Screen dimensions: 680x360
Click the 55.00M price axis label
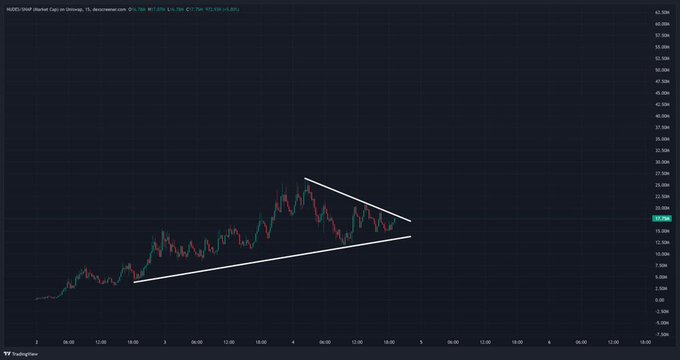pos(662,47)
